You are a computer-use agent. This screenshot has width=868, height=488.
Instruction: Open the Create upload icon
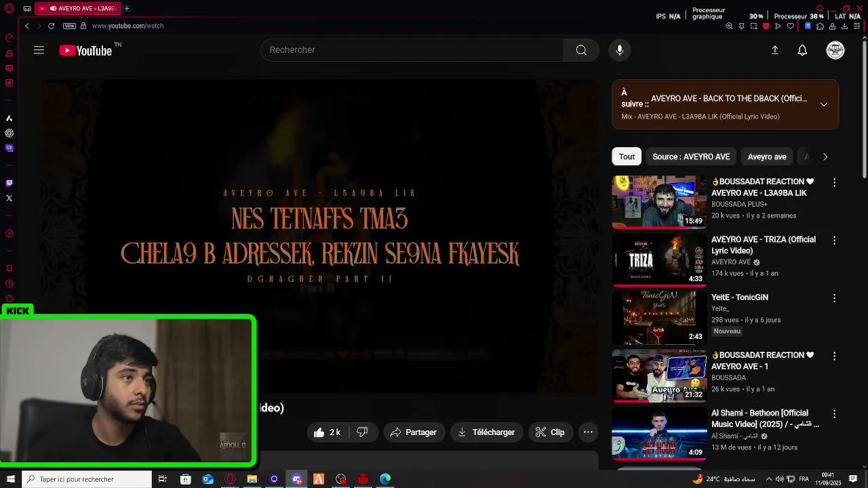tap(774, 50)
